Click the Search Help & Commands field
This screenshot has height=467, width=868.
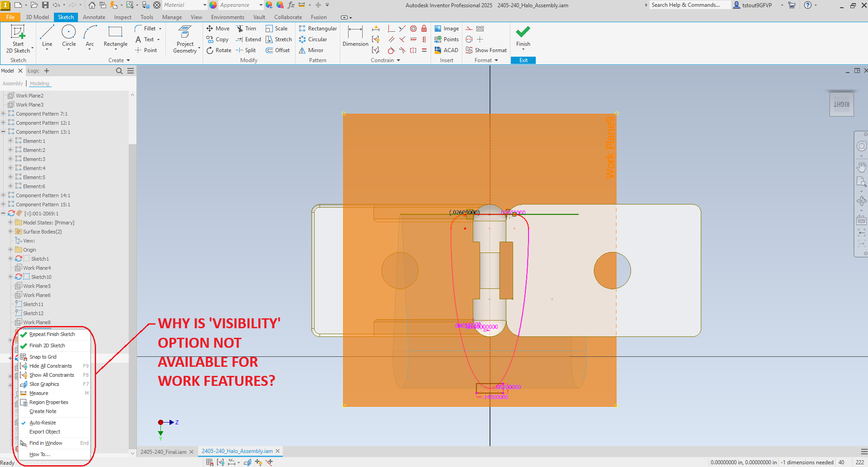pyautogui.click(x=689, y=5)
